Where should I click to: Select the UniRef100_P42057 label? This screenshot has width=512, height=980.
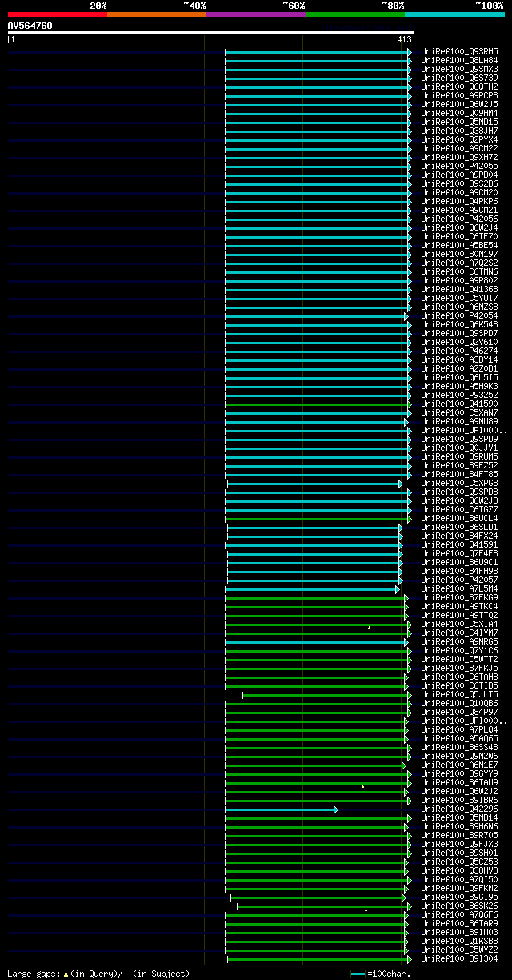[459, 580]
